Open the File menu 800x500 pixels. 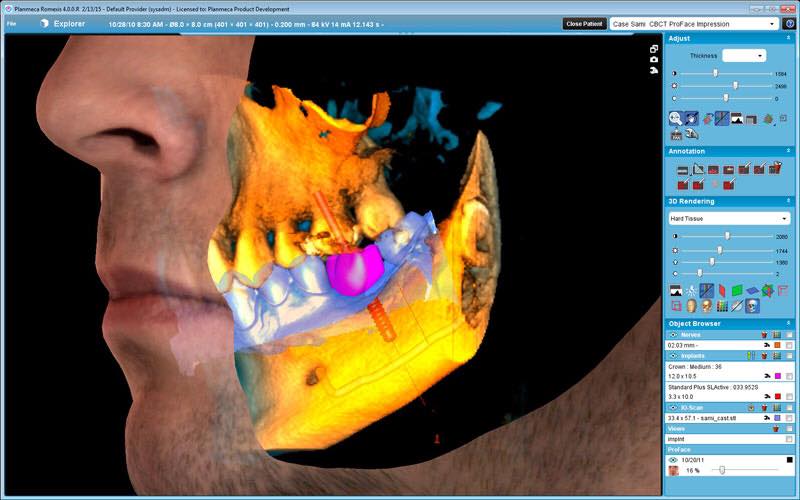[11, 22]
